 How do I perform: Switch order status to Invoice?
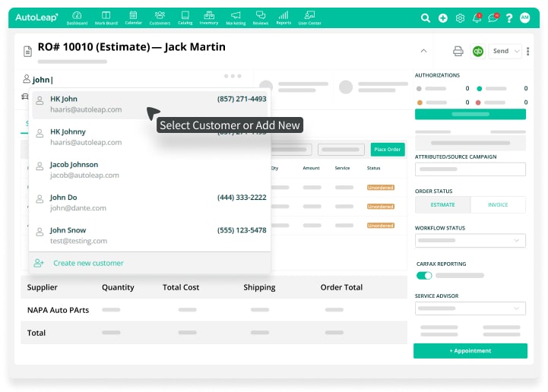pyautogui.click(x=498, y=204)
